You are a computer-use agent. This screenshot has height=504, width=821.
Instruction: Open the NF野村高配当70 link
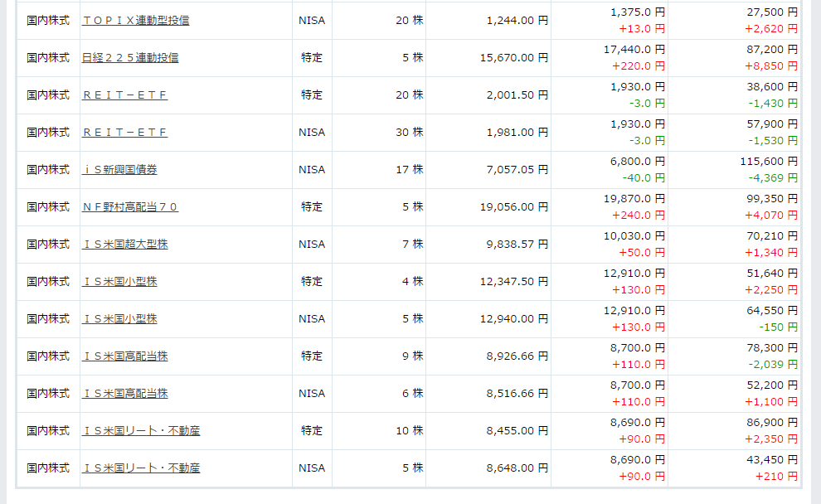pos(130,206)
